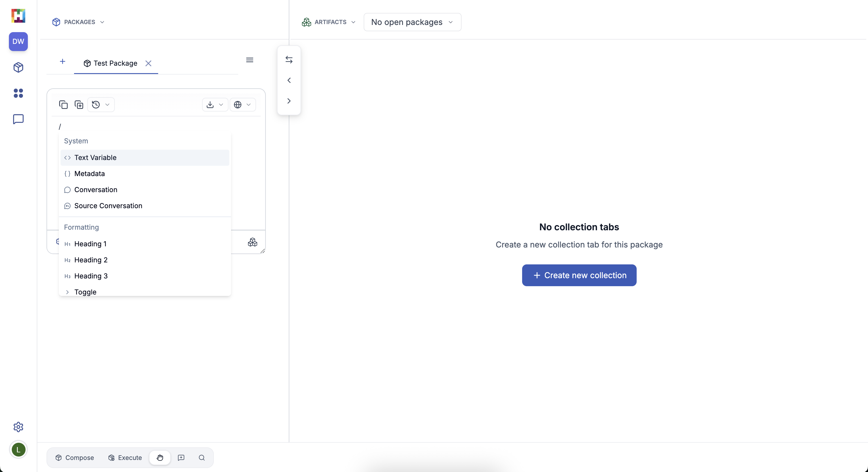This screenshot has width=868, height=472.
Task: Click the artifacts cubes icon in editor
Action: 252,242
